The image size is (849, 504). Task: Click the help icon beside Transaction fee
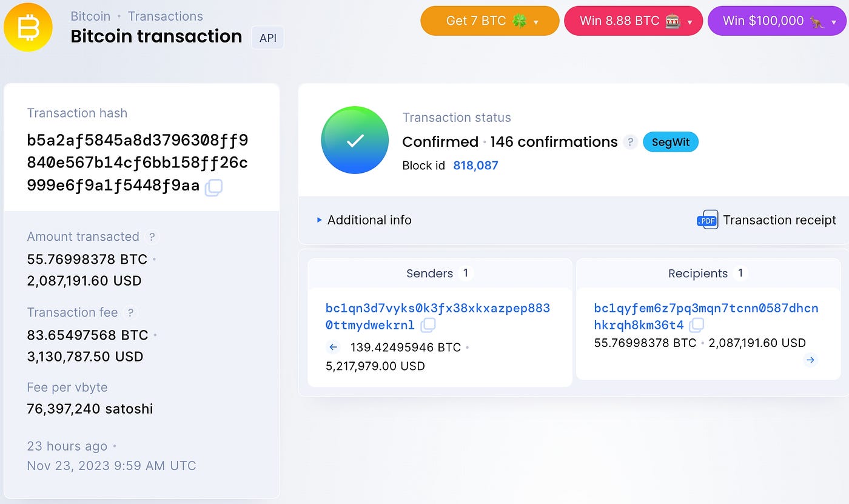click(x=130, y=312)
